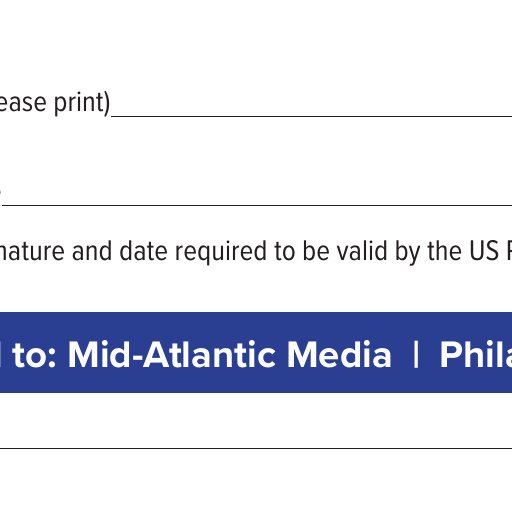Click the "to:" text in the blue banner
Screen dimensions: 512x512
click(34, 355)
